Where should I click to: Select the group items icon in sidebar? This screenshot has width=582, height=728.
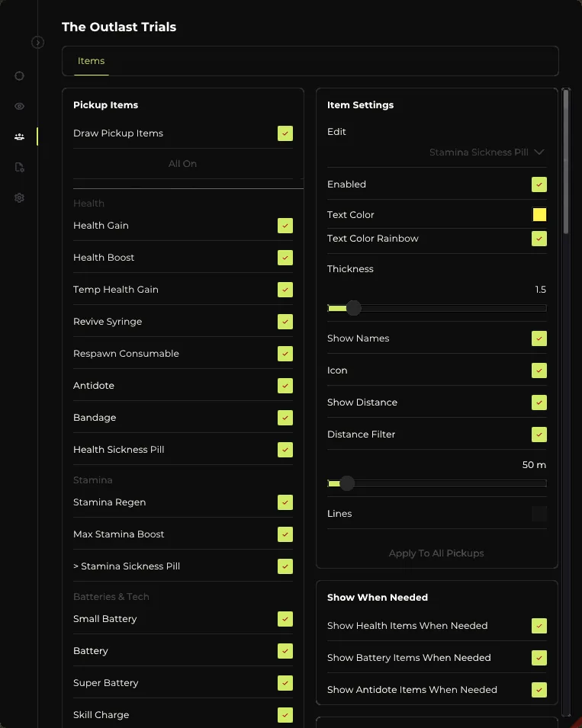[x=19, y=137]
